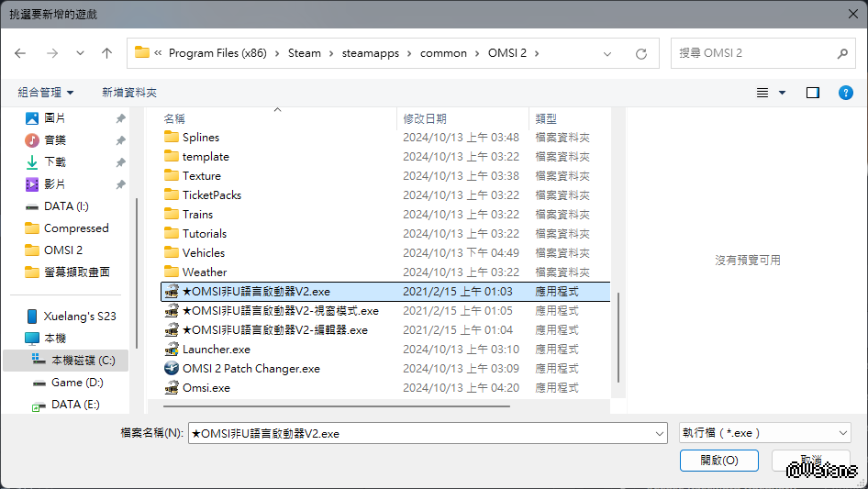868x489 pixels.
Task: Select the Vehicles folder icon
Action: coord(172,252)
